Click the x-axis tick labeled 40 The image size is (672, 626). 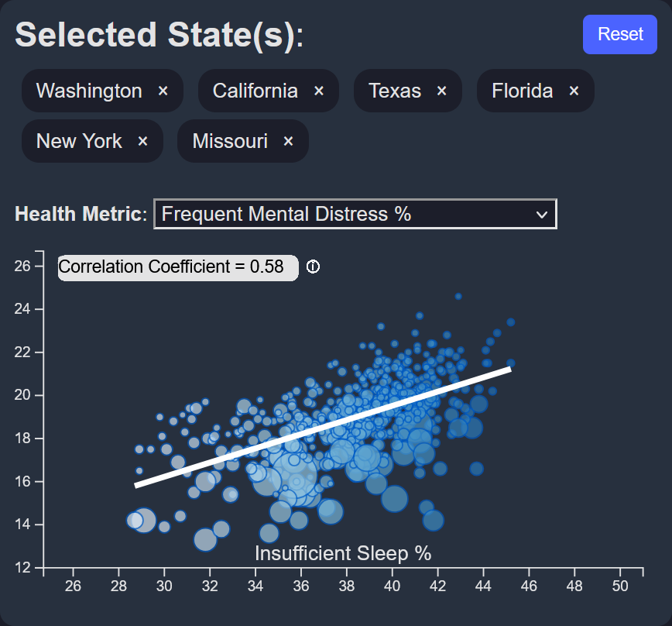392,586
